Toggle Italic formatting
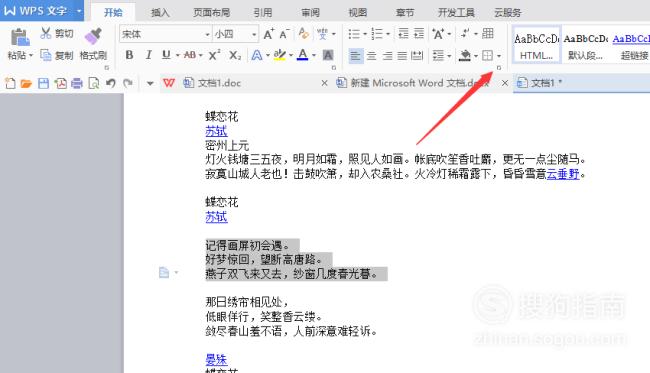This screenshot has width=650, height=373. [x=148, y=55]
